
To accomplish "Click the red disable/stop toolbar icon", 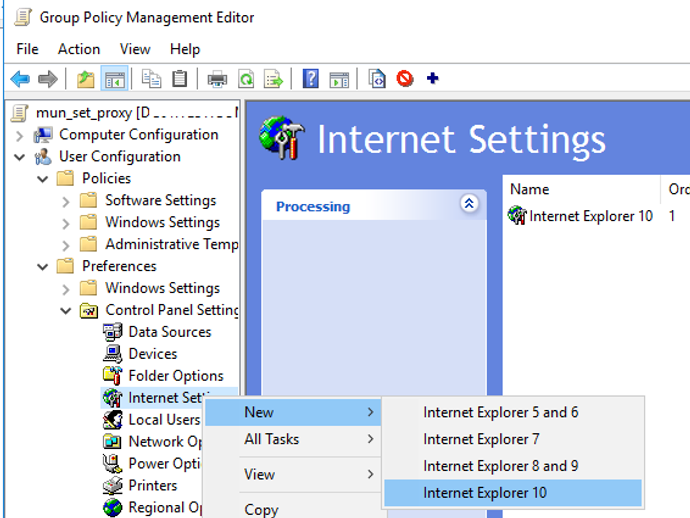I will (404, 79).
